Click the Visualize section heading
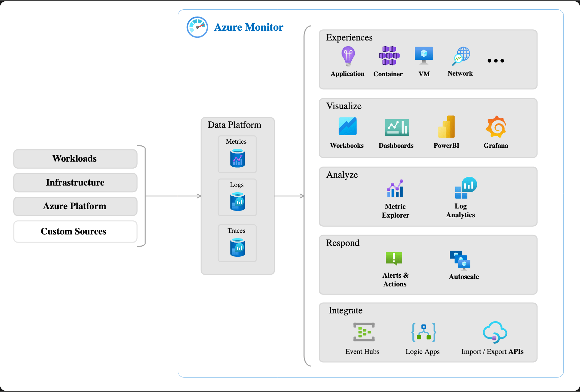This screenshot has width=580, height=392. coord(344,106)
